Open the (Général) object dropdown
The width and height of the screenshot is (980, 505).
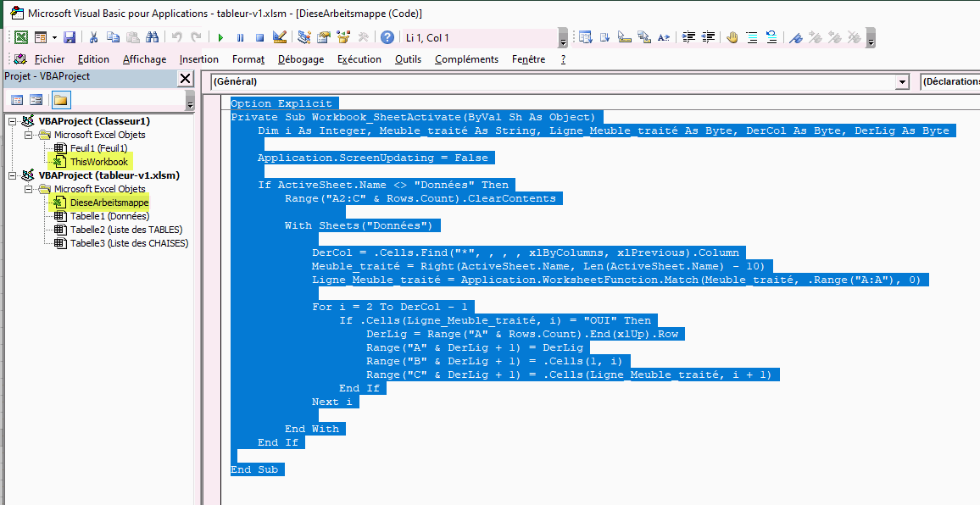(x=902, y=82)
